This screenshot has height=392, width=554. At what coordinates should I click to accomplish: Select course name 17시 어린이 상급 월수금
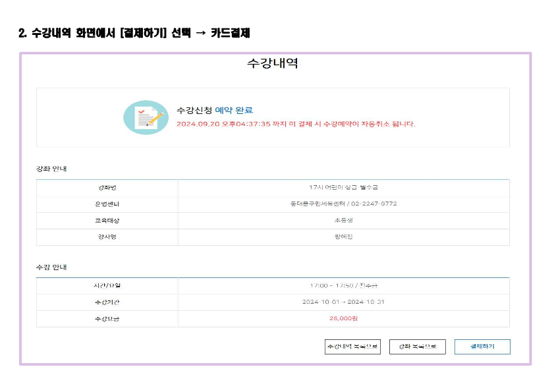[x=343, y=188]
